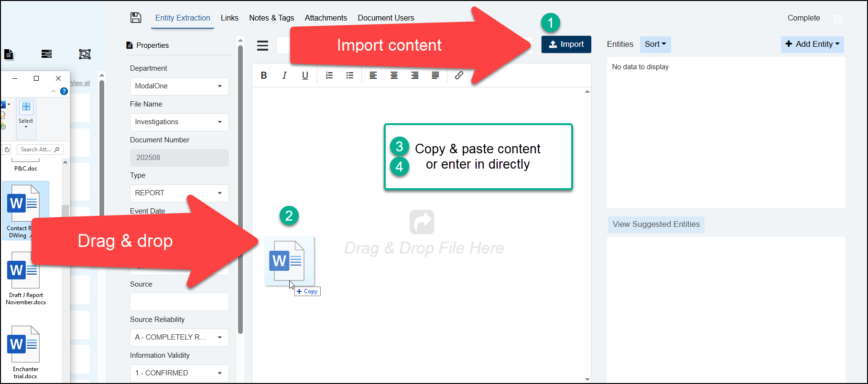Apply underline formatting

pyautogui.click(x=305, y=75)
